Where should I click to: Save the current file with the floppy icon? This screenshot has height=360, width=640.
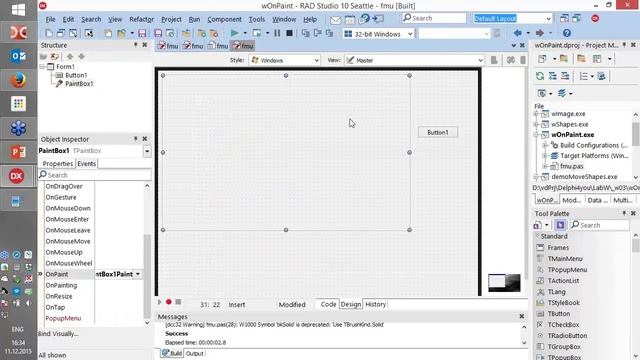click(x=142, y=33)
